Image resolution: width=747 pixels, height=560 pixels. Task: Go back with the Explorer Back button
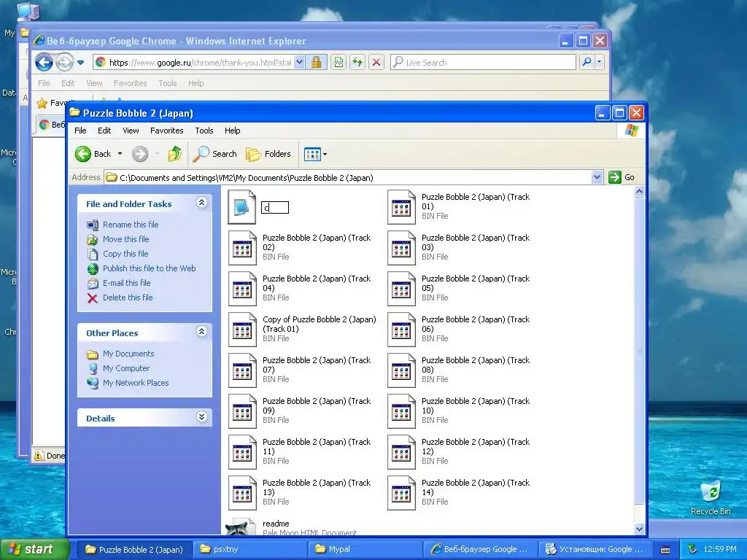pyautogui.click(x=93, y=154)
